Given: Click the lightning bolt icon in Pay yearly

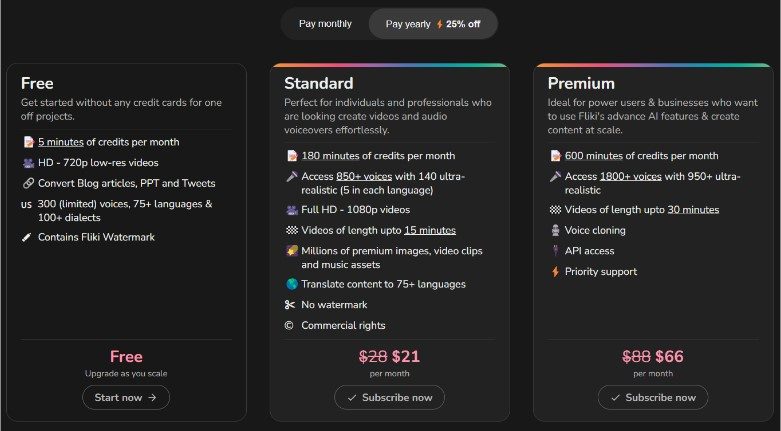Looking at the screenshot, I should click(439, 24).
